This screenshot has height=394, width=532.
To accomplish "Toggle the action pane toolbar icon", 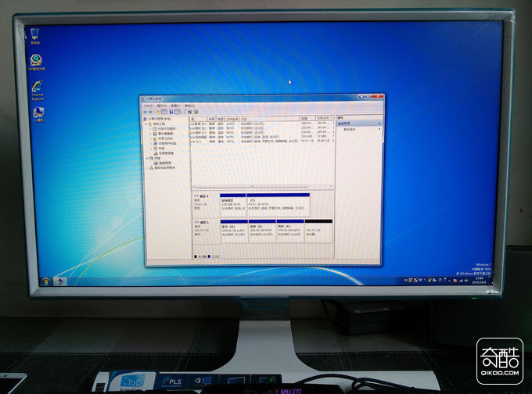I will (178, 112).
